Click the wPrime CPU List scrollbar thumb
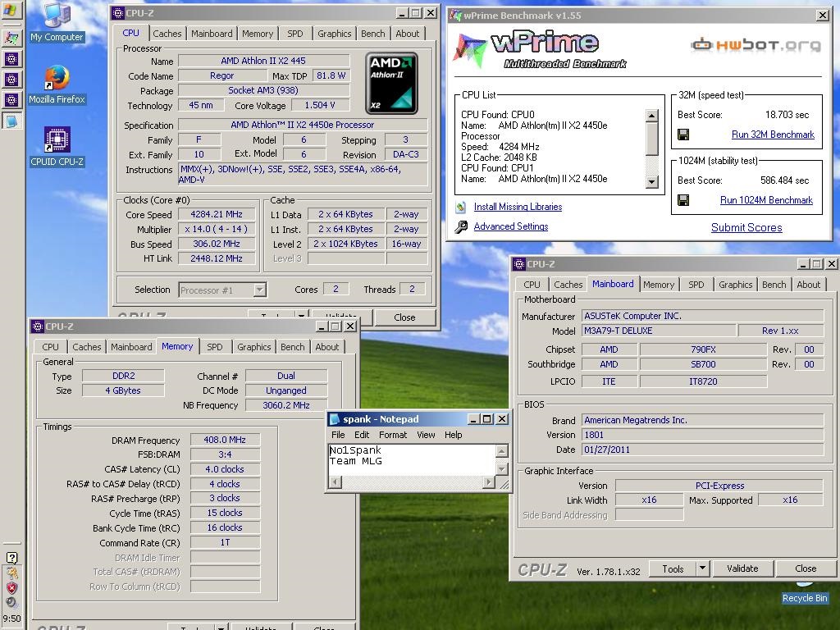Viewport: 840px width, 630px height. click(651, 139)
